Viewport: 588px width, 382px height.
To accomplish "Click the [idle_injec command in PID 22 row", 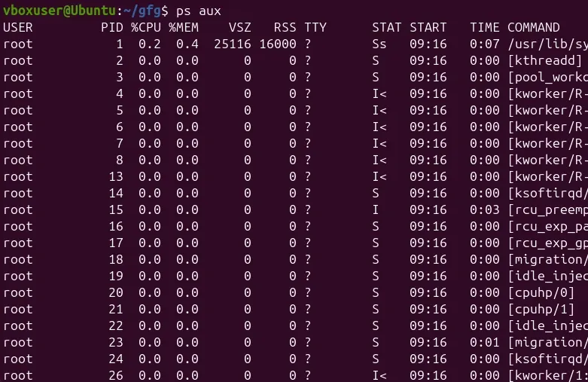I will pos(548,325).
